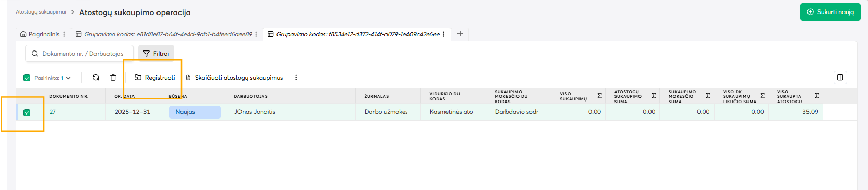This screenshot has height=190, width=868.
Task: Click the date cell 2025-12-31
Action: pos(132,112)
